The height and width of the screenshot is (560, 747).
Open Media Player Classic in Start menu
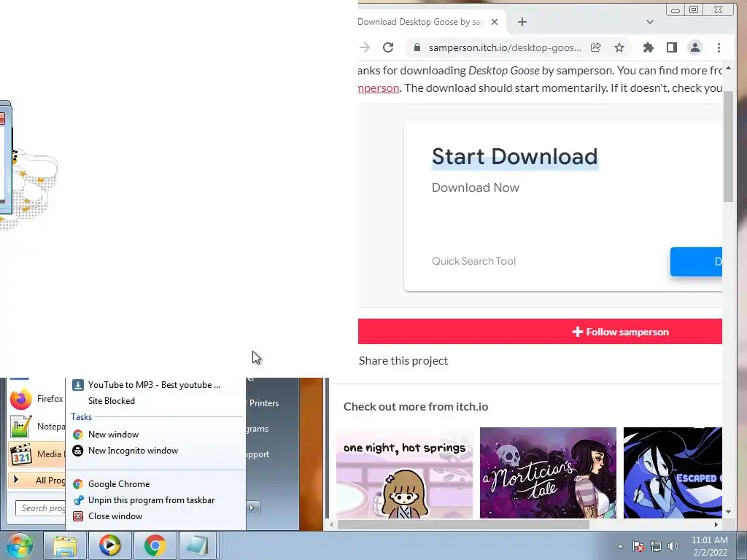click(x=36, y=454)
